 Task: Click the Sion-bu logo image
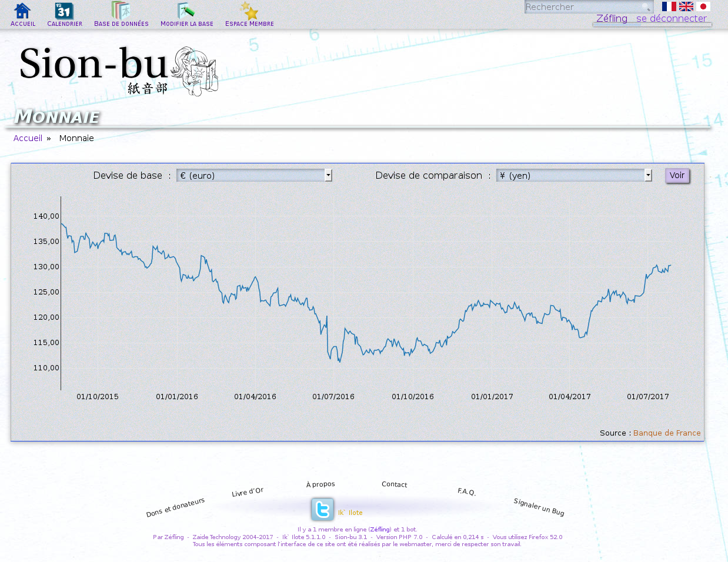(x=118, y=71)
